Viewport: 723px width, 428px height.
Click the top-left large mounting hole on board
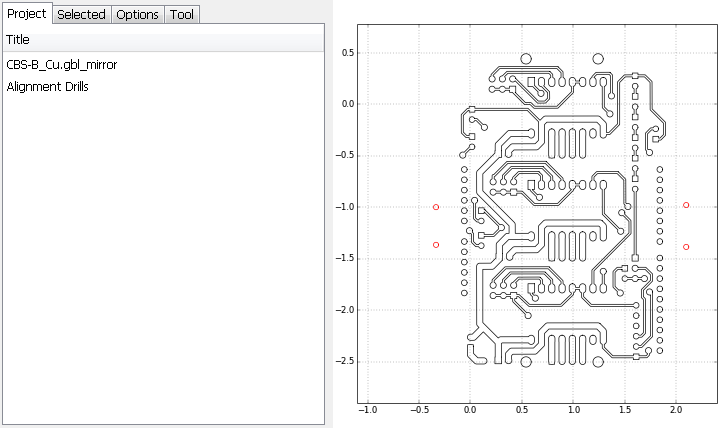(x=526, y=59)
